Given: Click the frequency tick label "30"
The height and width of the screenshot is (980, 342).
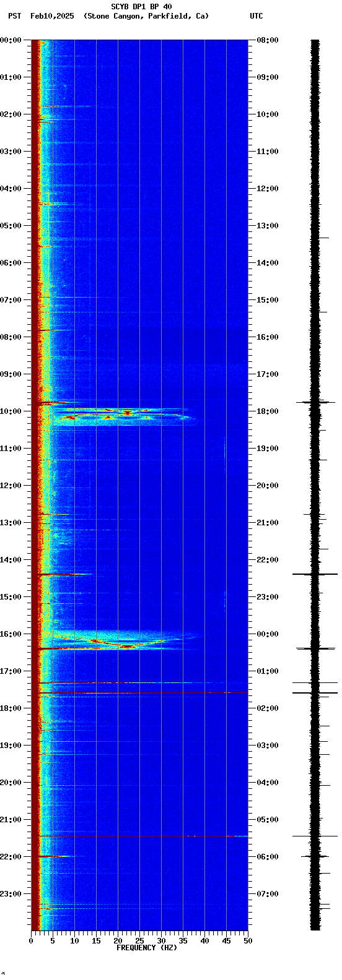Looking at the screenshot, I should point(161,941).
